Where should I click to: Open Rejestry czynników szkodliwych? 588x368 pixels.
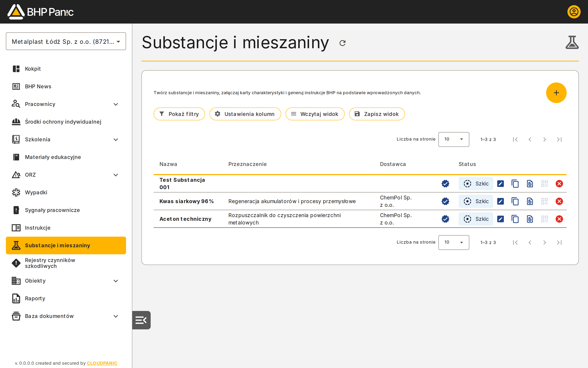click(66, 263)
